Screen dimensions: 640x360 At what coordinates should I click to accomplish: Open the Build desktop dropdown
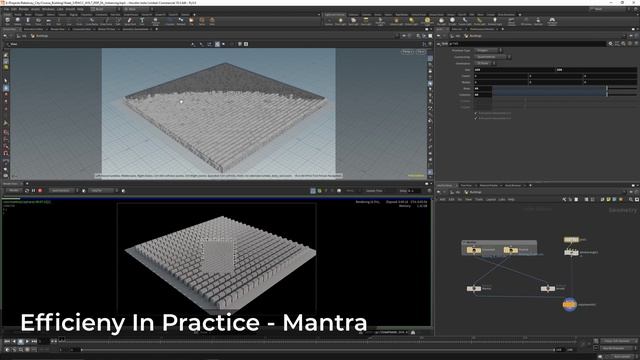pos(104,9)
